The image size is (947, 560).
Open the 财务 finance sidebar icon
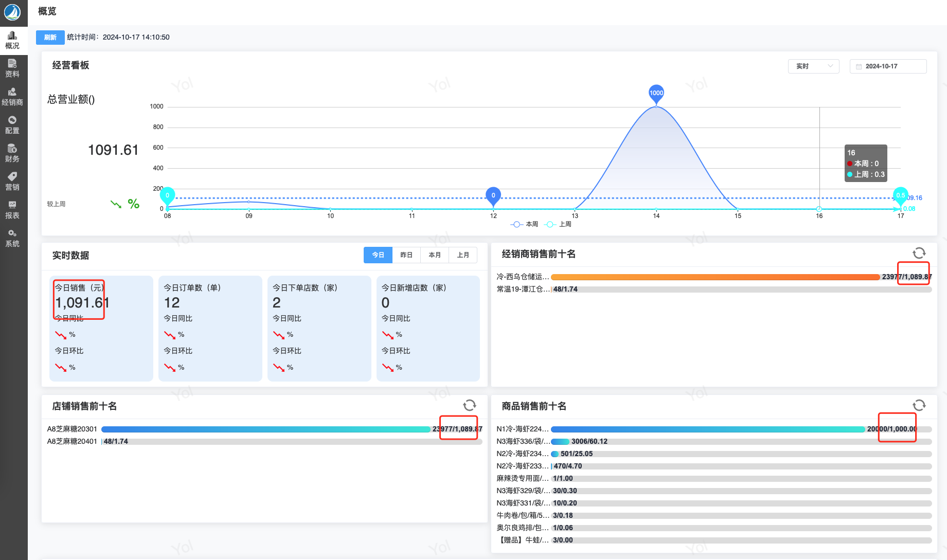tap(12, 153)
